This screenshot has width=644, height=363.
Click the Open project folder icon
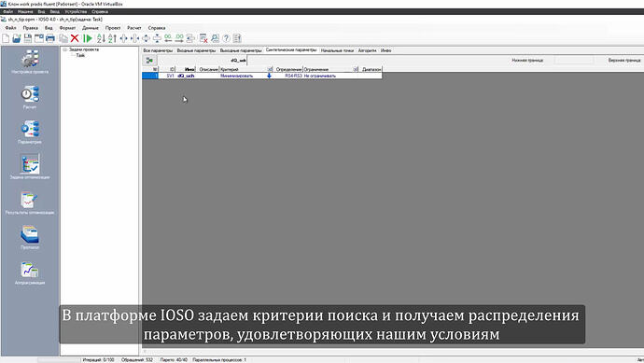click(x=17, y=38)
